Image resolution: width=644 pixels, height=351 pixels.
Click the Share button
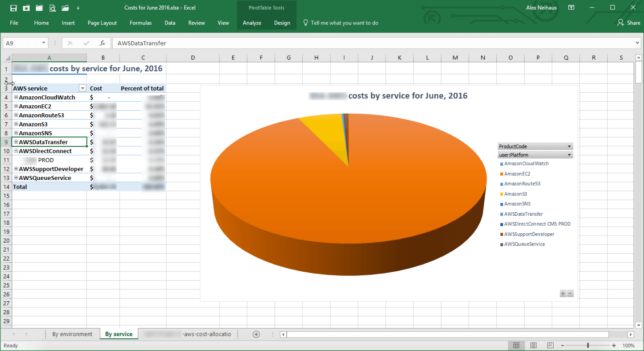[629, 23]
